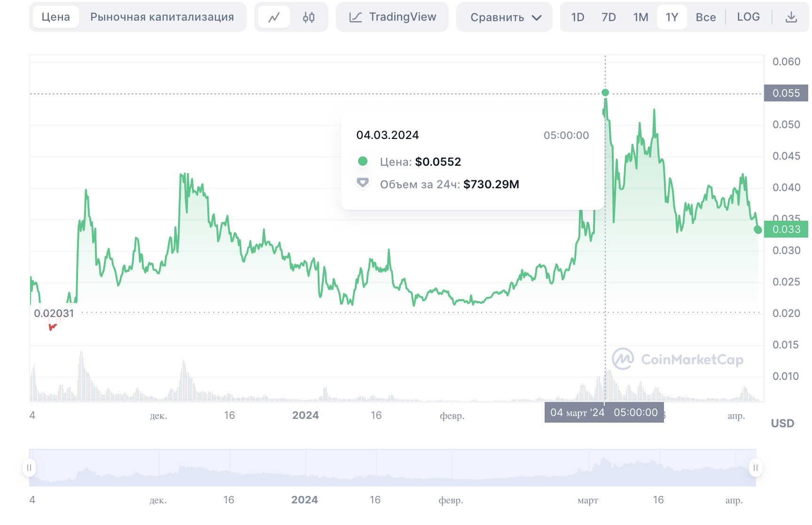Select the 7D time range
Screen dimensions: 812x525
pos(609,17)
